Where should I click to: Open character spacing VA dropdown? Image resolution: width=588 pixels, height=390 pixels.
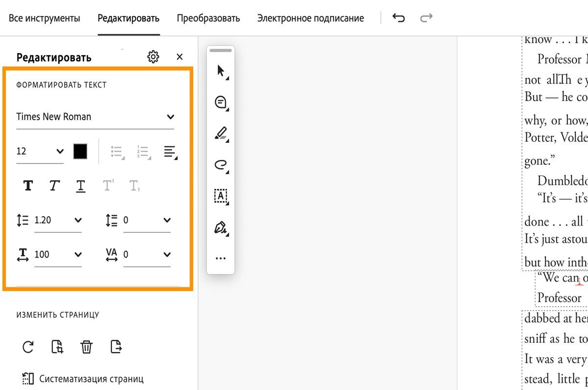[x=167, y=254]
